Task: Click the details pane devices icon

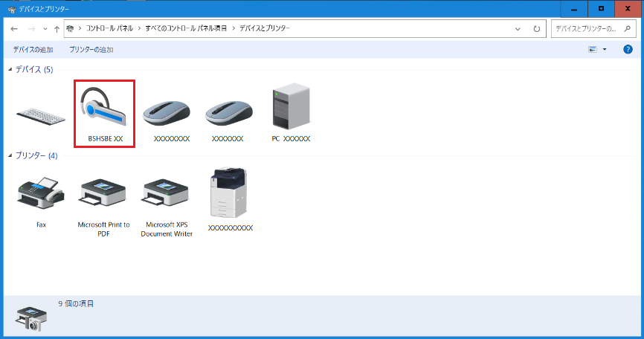Action: [31, 319]
